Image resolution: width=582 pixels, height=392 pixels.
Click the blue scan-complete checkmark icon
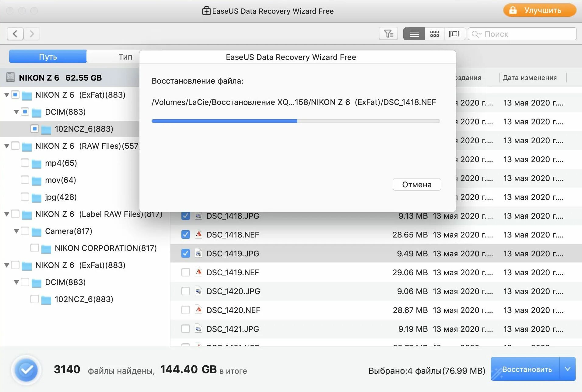click(x=26, y=370)
